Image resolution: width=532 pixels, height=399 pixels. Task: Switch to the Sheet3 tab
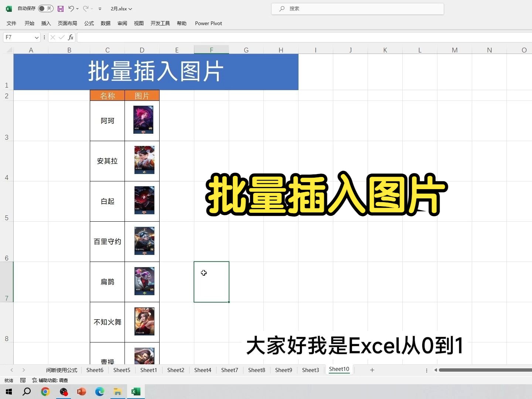coord(310,370)
